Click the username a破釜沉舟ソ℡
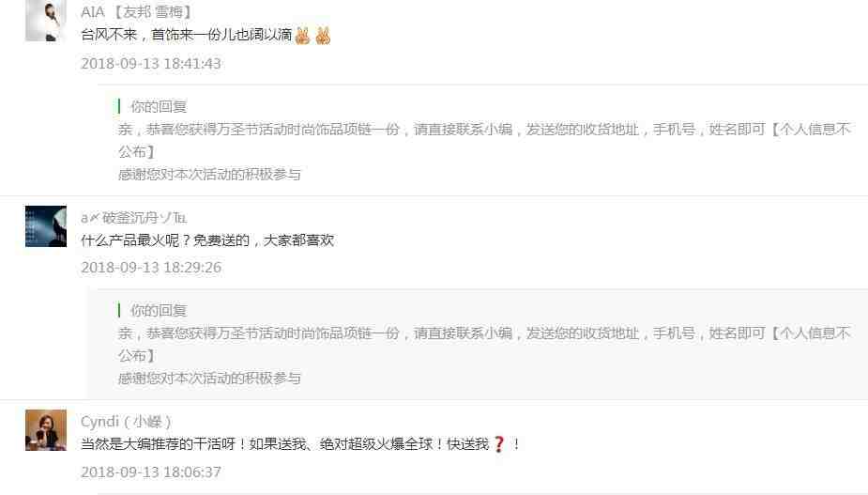868x495 pixels. (134, 218)
